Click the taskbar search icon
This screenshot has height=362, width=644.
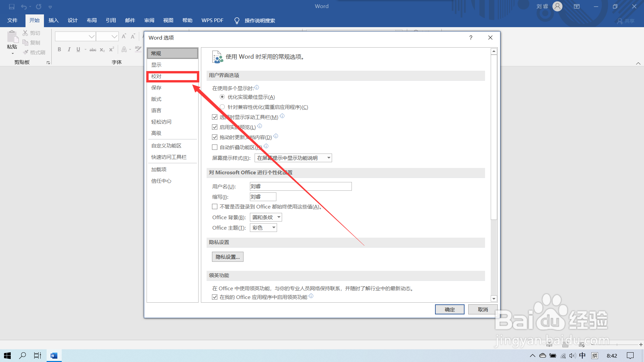[x=22, y=356]
